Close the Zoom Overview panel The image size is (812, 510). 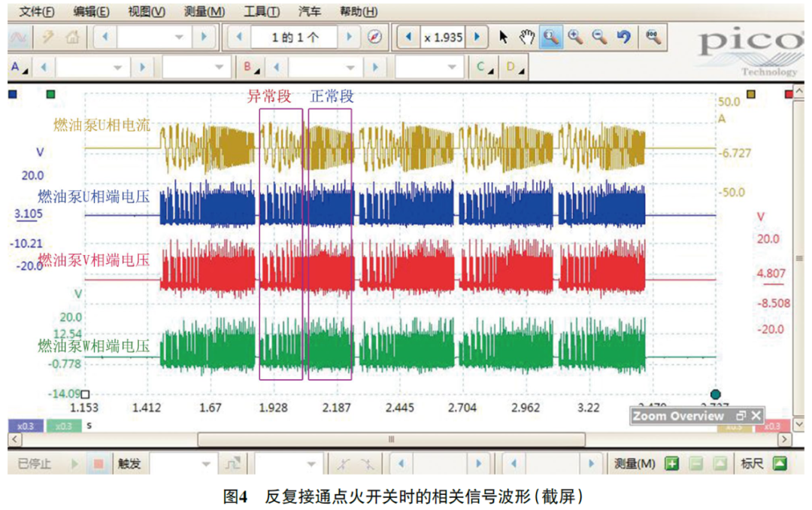756,416
